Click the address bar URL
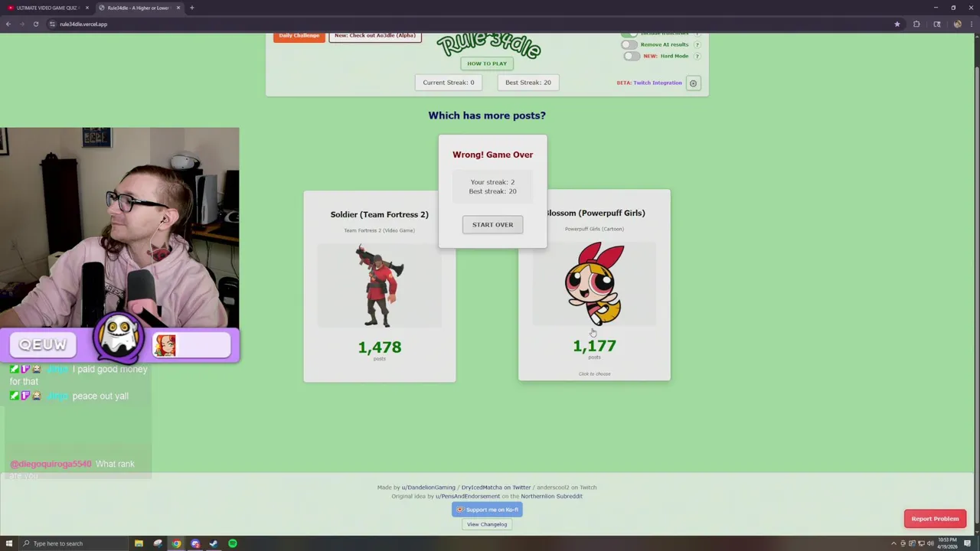The image size is (980, 551). [x=83, y=24]
